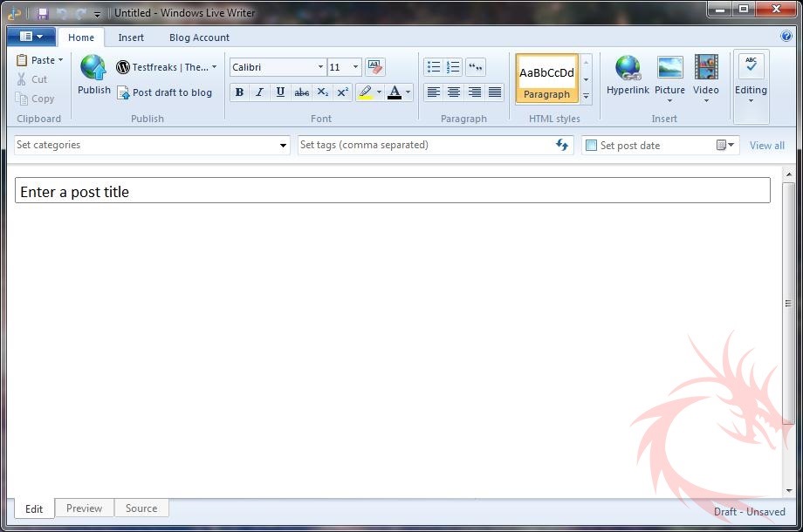Toggle Bold formatting
This screenshot has width=803, height=532.
point(239,92)
